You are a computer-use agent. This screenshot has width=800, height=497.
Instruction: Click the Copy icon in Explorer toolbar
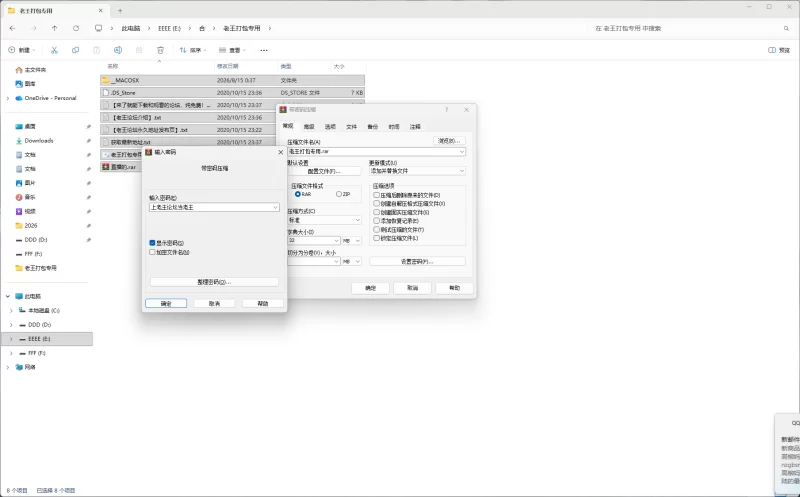[x=76, y=50]
